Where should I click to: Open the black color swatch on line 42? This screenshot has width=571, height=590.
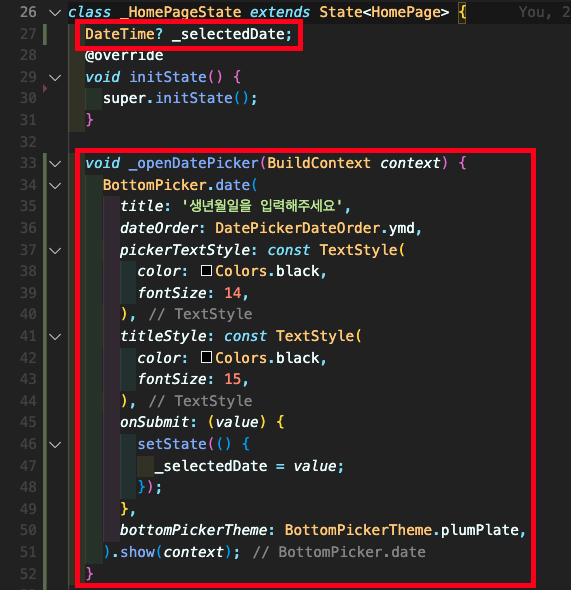pos(206,357)
